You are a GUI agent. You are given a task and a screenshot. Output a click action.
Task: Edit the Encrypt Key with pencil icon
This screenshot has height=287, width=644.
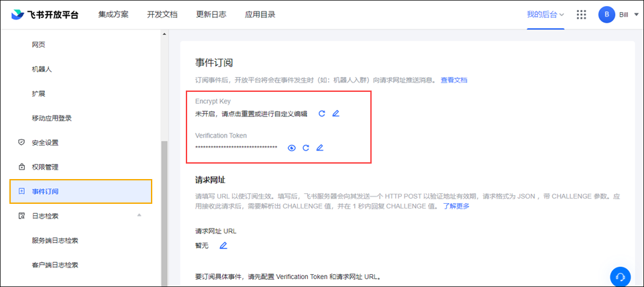(336, 114)
